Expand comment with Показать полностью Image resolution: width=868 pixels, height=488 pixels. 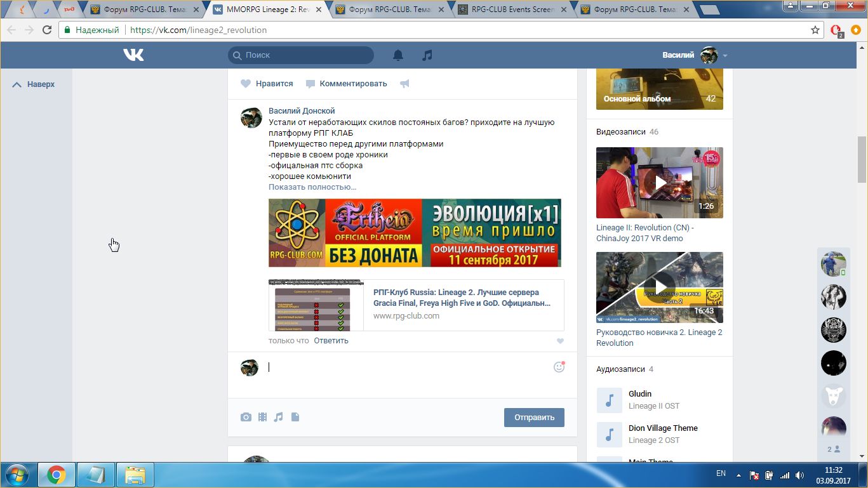[x=312, y=187]
